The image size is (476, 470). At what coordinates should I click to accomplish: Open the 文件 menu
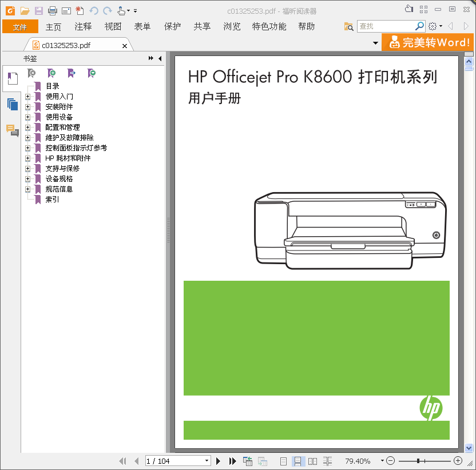coord(20,27)
